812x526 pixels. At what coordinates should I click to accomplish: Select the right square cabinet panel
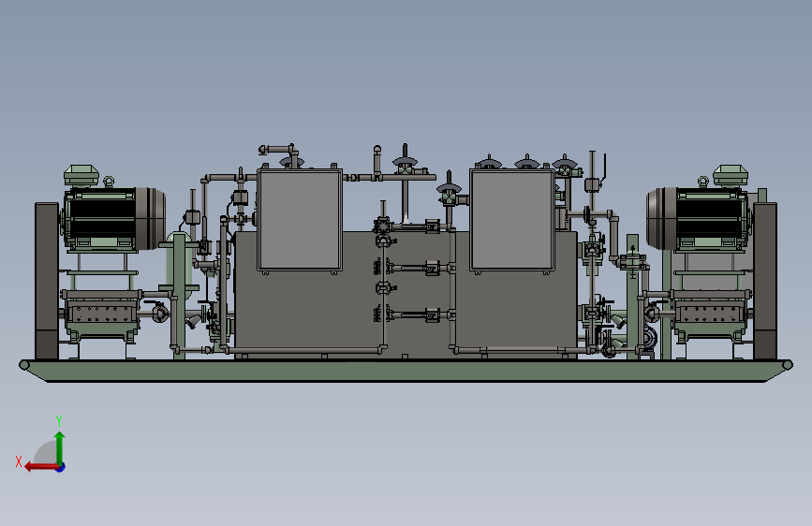click(512, 220)
